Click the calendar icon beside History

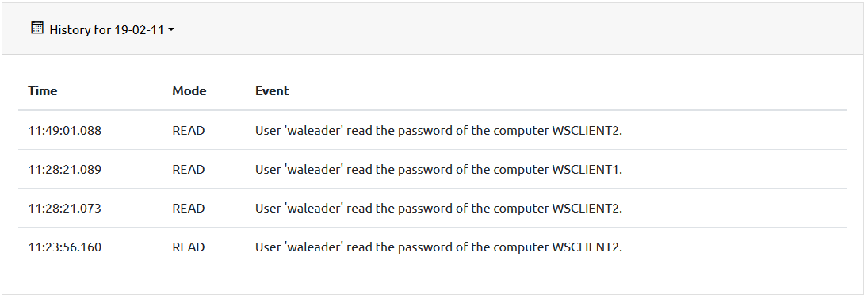click(37, 28)
